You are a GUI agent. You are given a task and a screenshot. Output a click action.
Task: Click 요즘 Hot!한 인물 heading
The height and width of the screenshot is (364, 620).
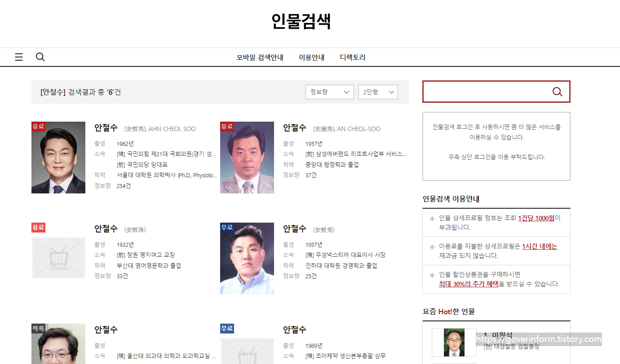coord(448,311)
